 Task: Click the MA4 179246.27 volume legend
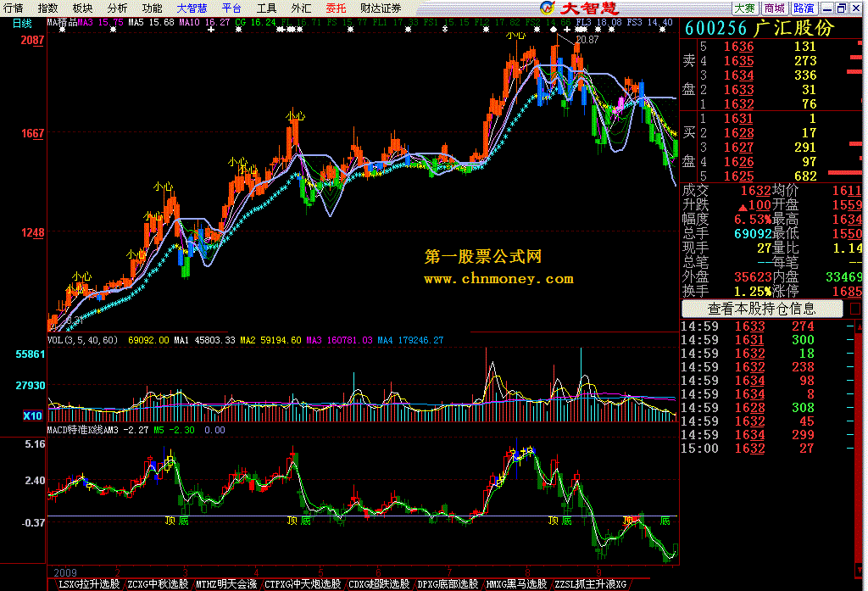410,340
